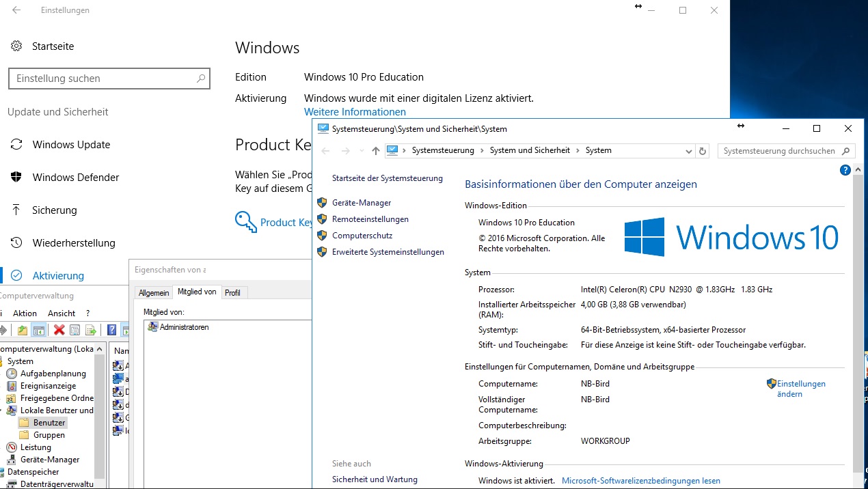Click the back arrow in Systemsteuerung window
The width and height of the screenshot is (868, 489).
coord(325,151)
